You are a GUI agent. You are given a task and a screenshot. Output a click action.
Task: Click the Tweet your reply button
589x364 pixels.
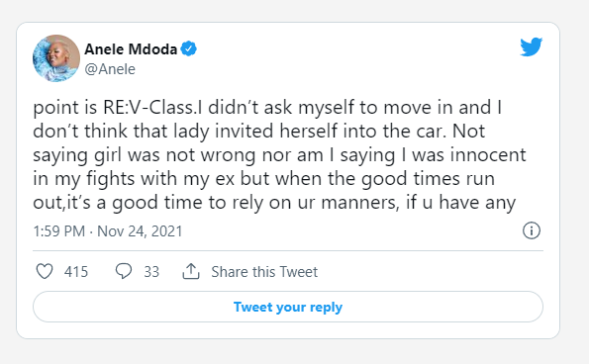(288, 307)
